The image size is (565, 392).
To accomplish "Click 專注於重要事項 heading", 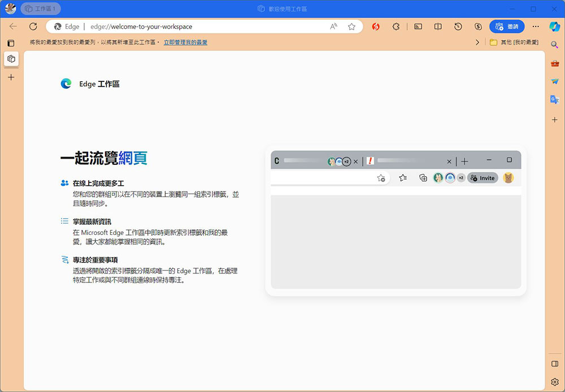I will (95, 260).
